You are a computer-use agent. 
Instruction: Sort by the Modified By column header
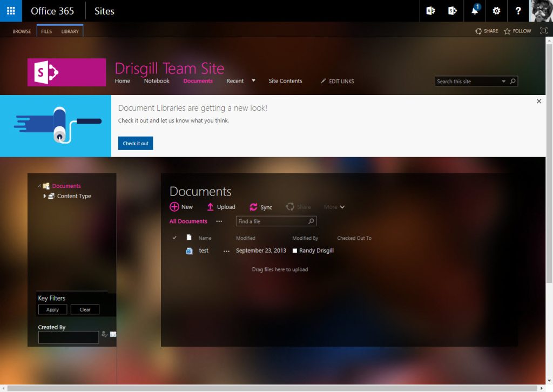point(305,238)
